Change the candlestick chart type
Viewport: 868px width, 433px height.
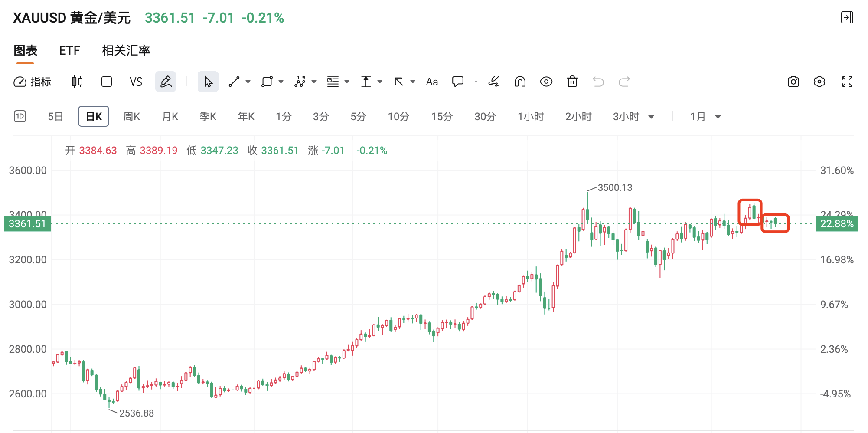[77, 82]
